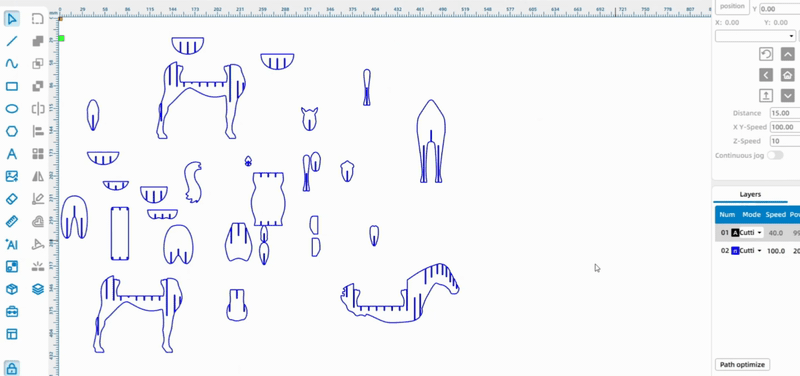Click the dashed rounded rectangle selection icon
The height and width of the screenshot is (376, 800).
coord(38,19)
